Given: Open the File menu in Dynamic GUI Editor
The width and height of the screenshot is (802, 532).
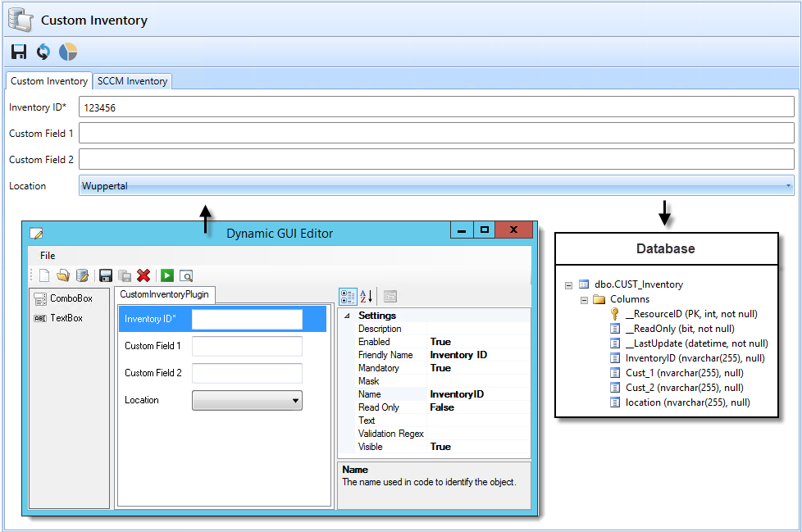Looking at the screenshot, I should [48, 256].
